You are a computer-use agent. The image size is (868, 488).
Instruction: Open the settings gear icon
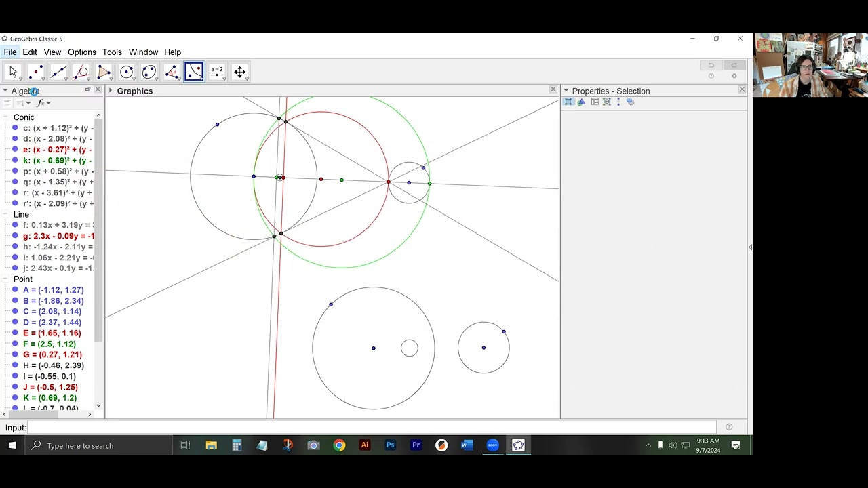coord(734,76)
